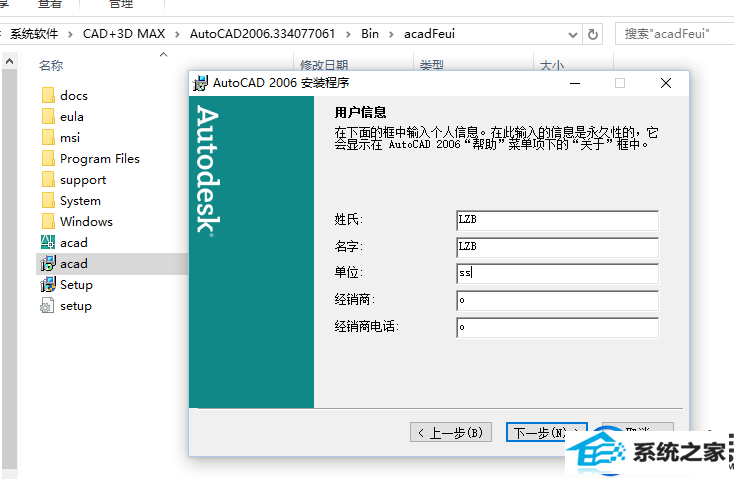Click the scroll up arrow in Explorer navigation pane

pyautogui.click(x=9, y=61)
